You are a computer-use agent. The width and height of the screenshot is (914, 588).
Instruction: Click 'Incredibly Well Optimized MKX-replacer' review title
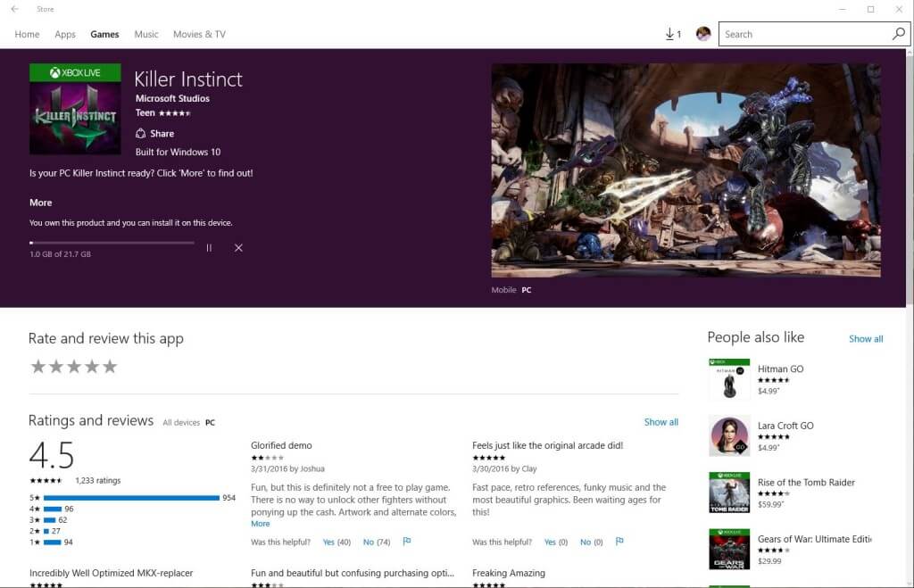[112, 573]
